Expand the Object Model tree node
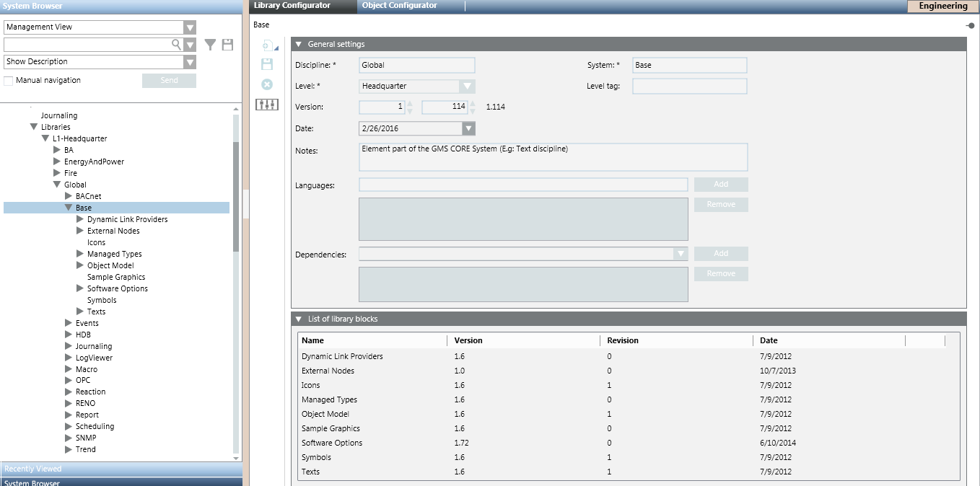Image resolution: width=980 pixels, height=486 pixels. [x=80, y=265]
